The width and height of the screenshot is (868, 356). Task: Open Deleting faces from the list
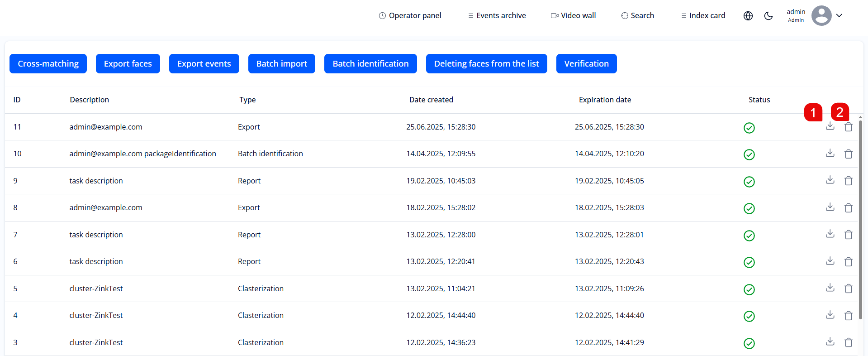pyautogui.click(x=486, y=64)
